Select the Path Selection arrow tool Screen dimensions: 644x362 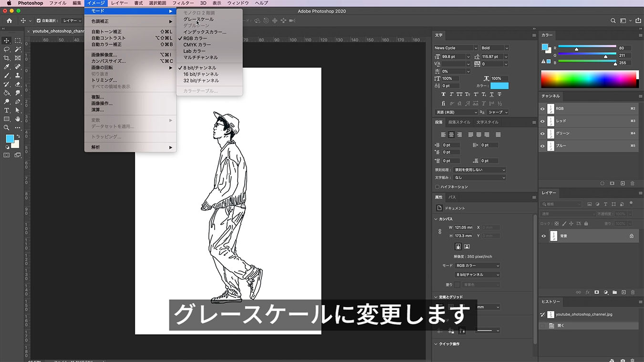(18, 110)
